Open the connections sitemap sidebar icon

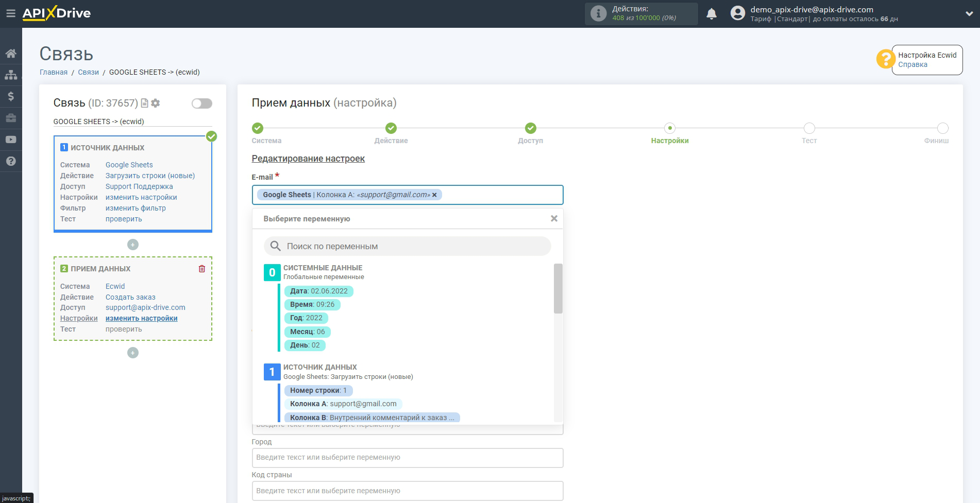point(11,75)
